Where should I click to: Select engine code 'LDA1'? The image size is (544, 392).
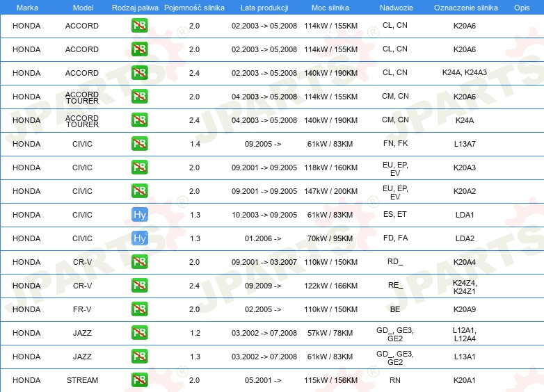click(465, 215)
